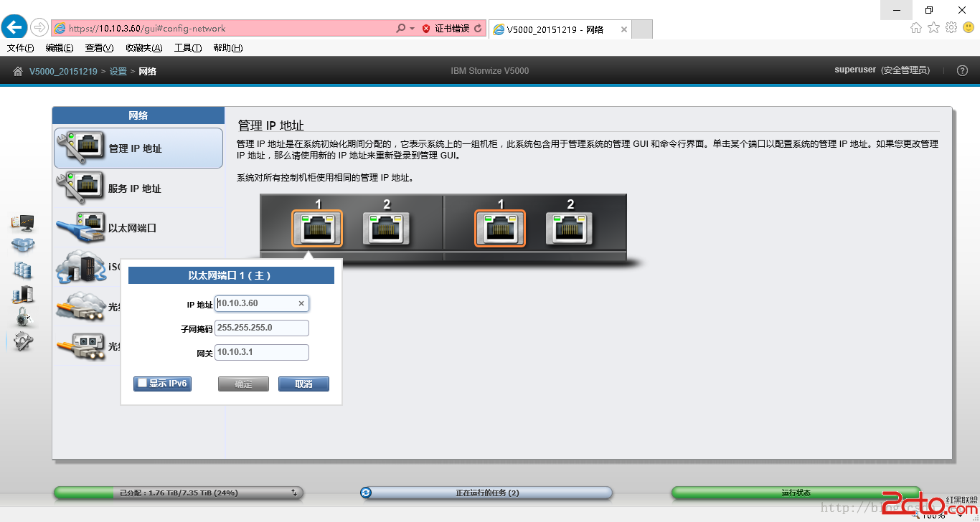Open the 工具(T) menu
This screenshot has height=522, width=980.
(188, 48)
